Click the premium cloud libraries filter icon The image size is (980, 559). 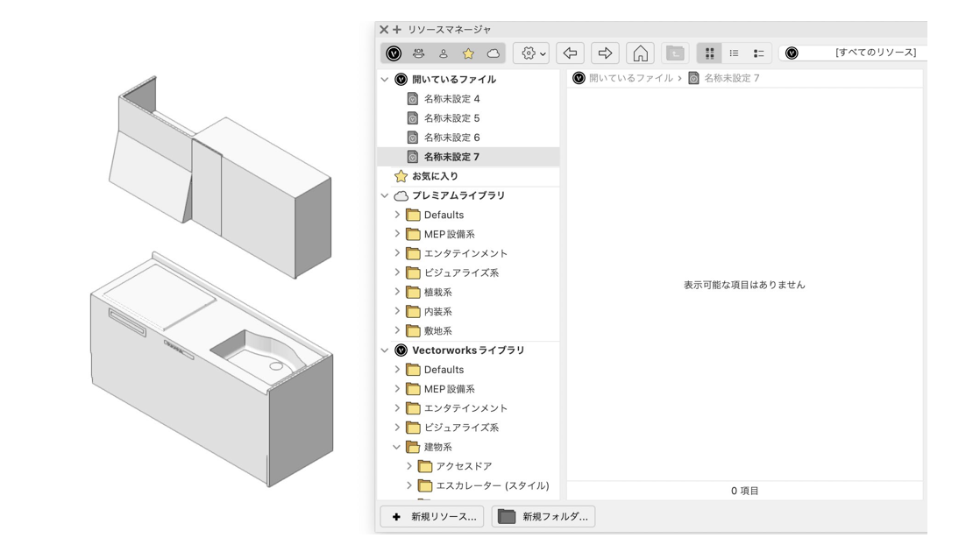pos(494,53)
